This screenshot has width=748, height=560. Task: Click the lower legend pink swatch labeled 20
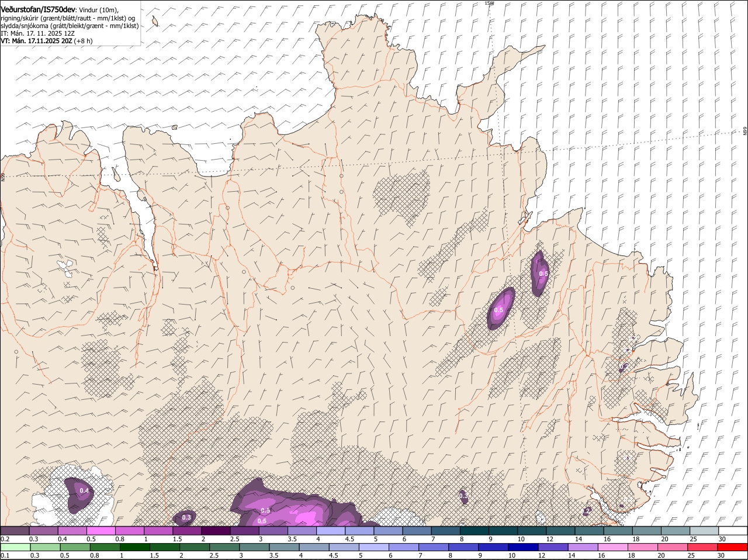(673, 547)
